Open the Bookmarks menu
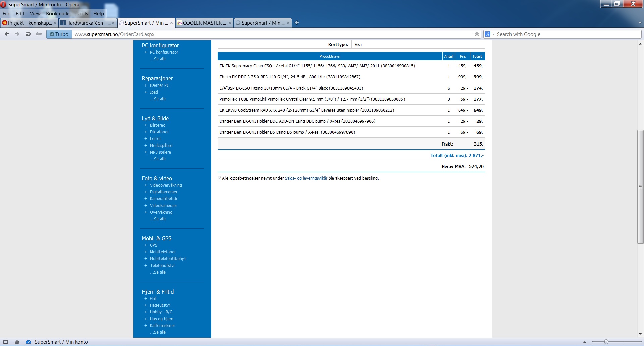644x346 pixels. (x=58, y=14)
